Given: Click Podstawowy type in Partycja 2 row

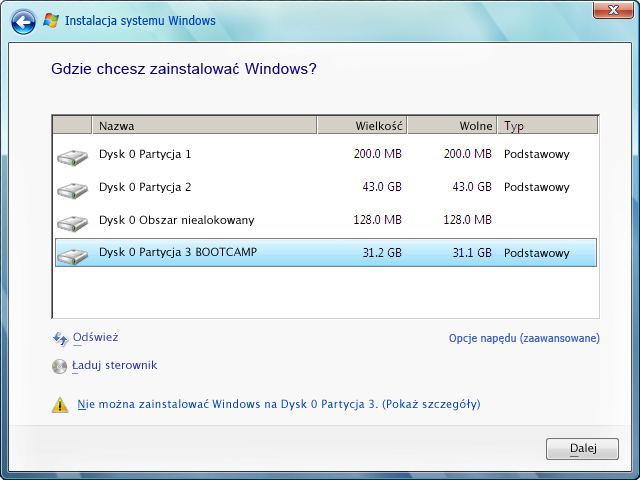Looking at the screenshot, I should (536, 187).
